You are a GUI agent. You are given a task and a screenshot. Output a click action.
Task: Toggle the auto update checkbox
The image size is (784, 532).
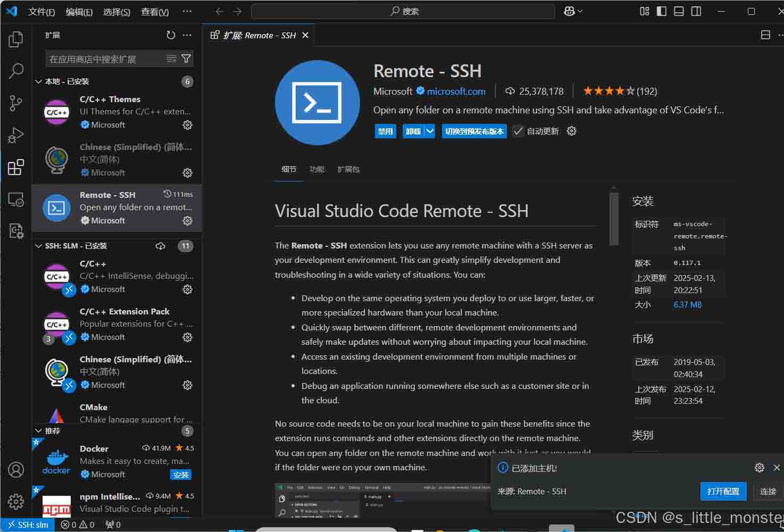click(518, 131)
